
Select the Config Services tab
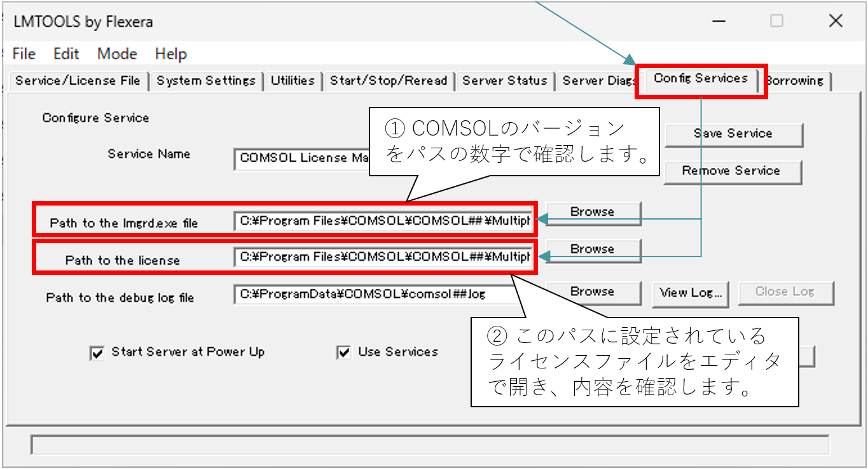tap(701, 79)
